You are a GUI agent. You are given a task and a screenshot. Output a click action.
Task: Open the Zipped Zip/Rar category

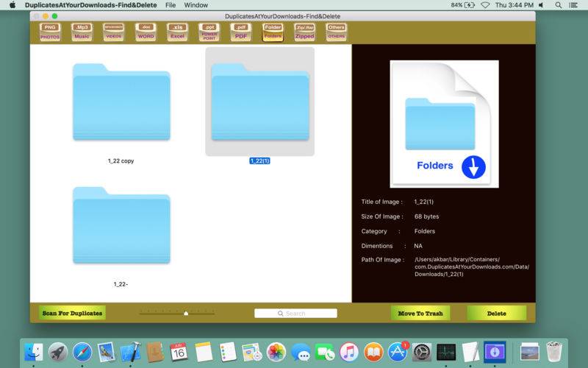pyautogui.click(x=304, y=32)
